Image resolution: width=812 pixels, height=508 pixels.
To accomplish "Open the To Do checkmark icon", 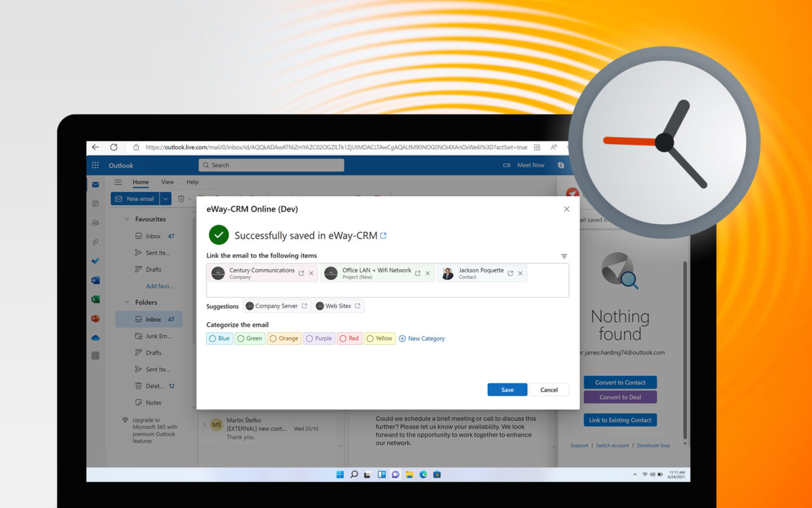I will [95, 261].
